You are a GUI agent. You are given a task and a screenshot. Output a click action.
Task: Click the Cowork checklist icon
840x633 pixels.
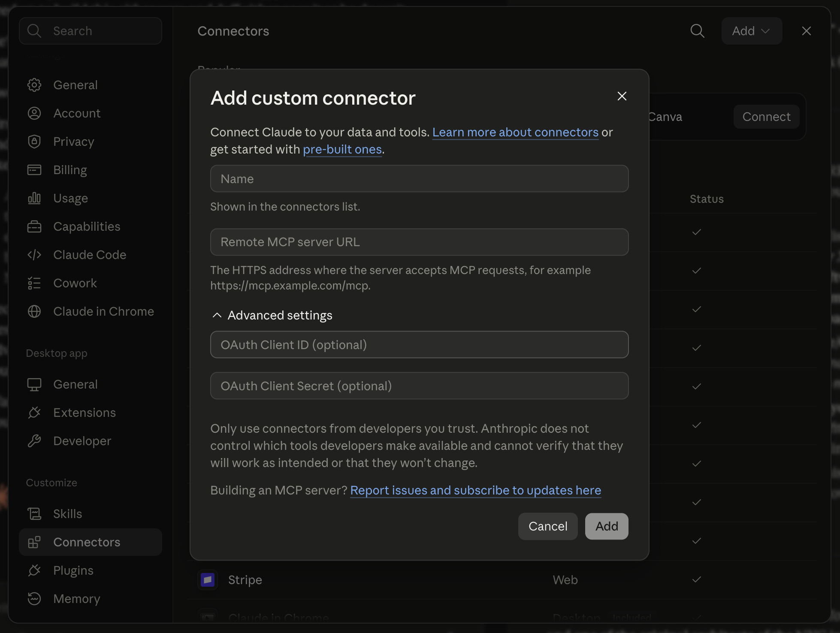[34, 283]
